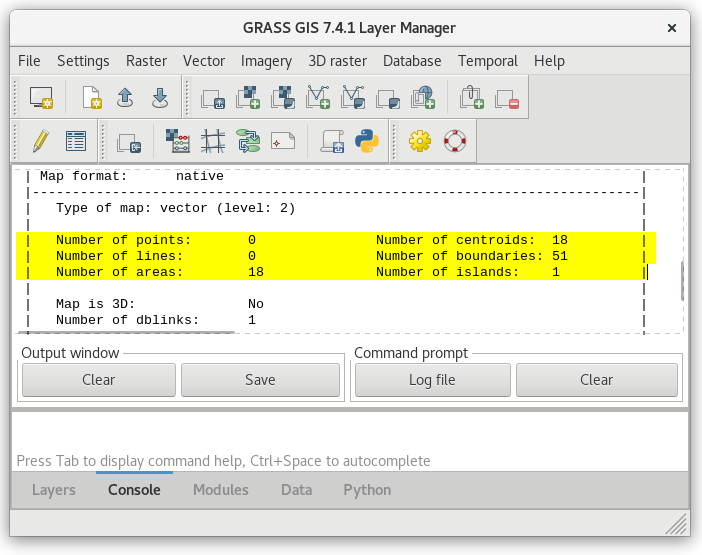Image resolution: width=702 pixels, height=555 pixels.
Task: Open existing workspace with up-arrow icon
Action: click(x=125, y=97)
